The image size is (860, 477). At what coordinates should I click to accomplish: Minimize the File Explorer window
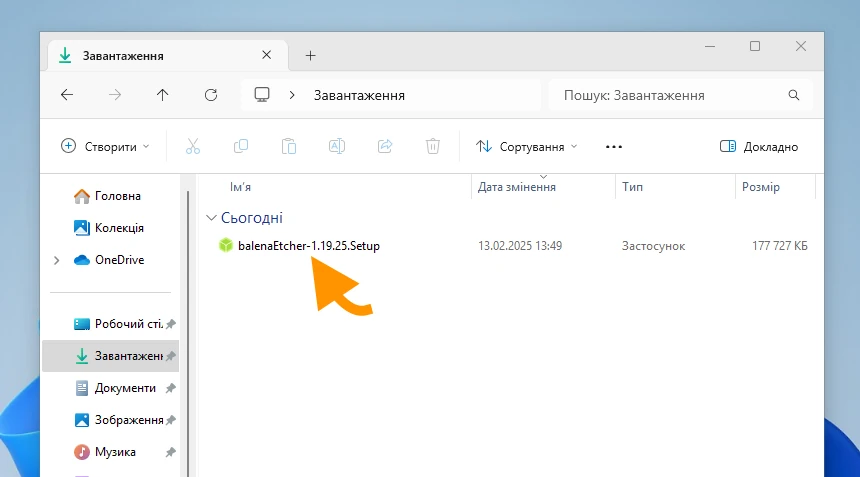click(x=710, y=47)
